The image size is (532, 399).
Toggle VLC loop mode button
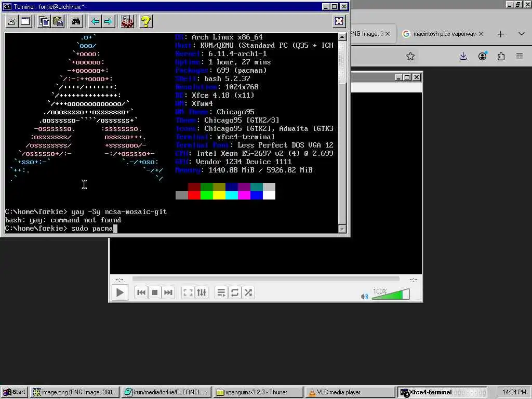[x=235, y=292]
